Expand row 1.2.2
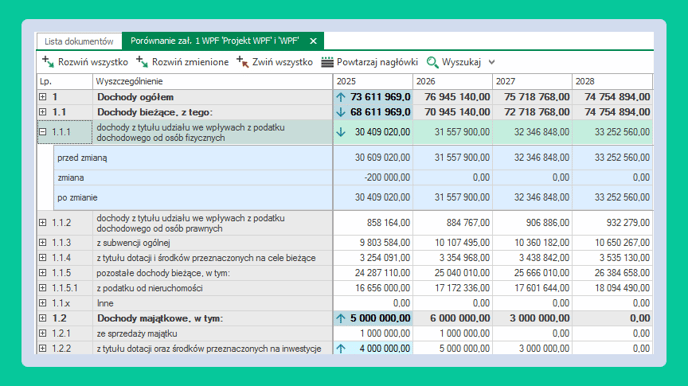The width and height of the screenshot is (688, 386). [x=43, y=349]
